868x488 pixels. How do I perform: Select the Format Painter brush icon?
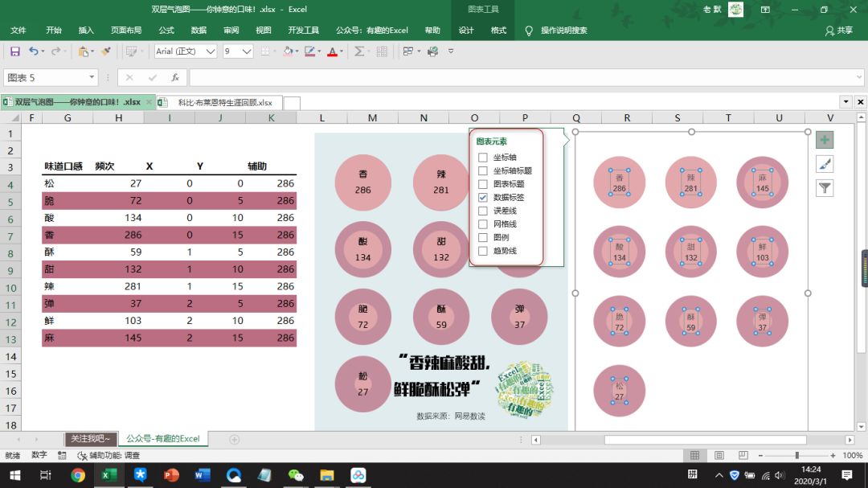click(x=105, y=51)
